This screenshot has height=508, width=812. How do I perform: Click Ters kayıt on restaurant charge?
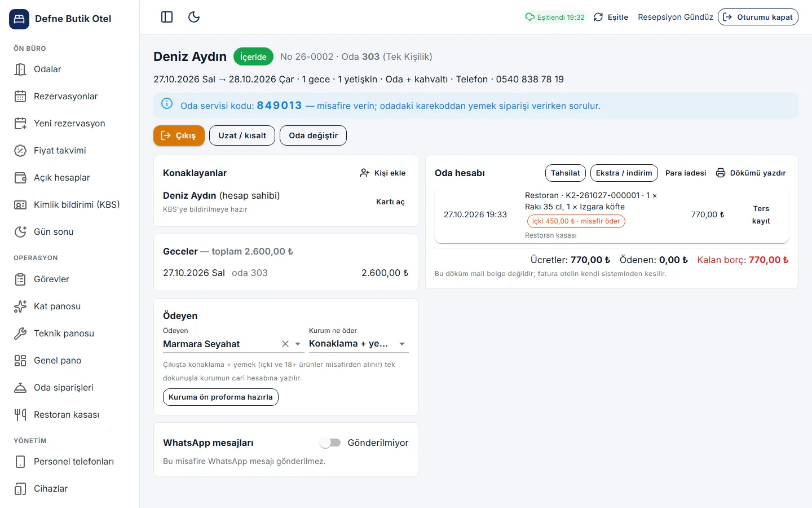761,214
